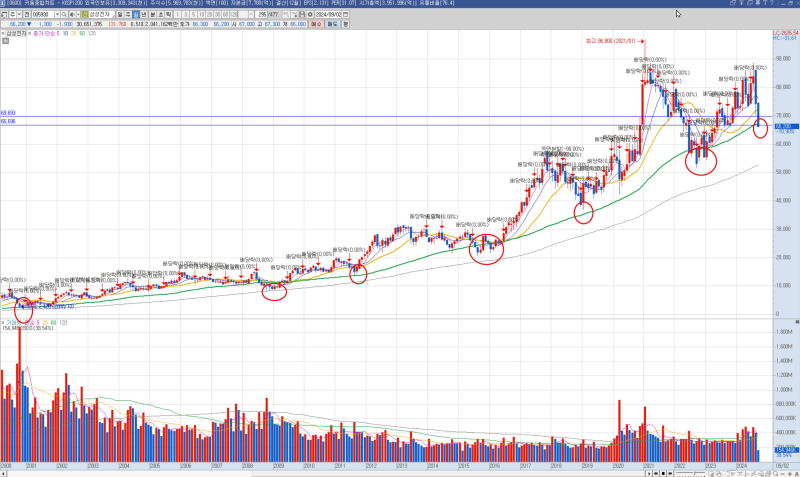Click the 삼성전자 price legend label
Image resolution: width=800 pixels, height=477 pixels.
18,33
